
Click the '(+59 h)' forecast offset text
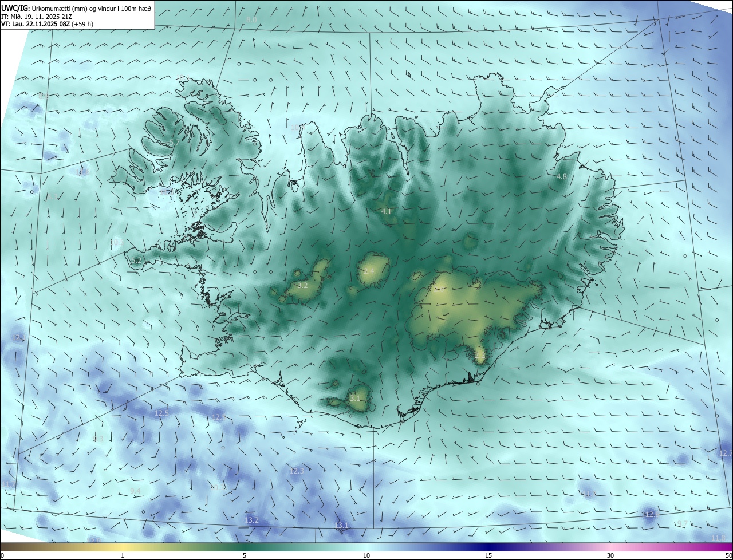point(82,24)
